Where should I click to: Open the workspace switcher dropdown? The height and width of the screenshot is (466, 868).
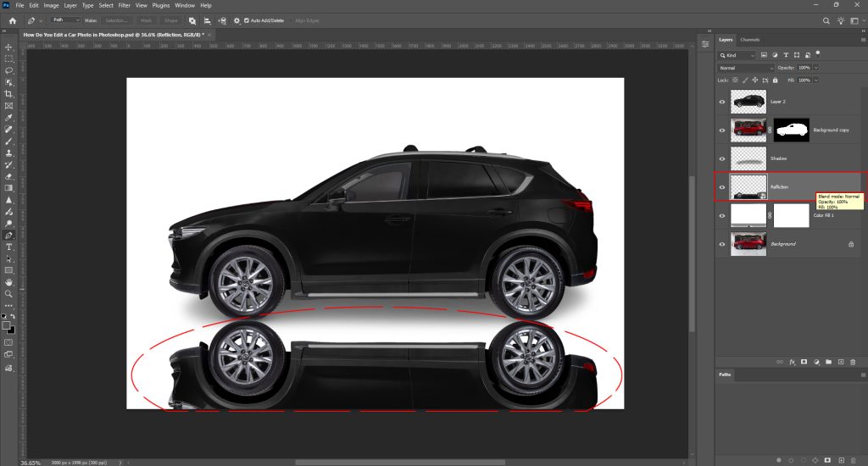coord(856,20)
